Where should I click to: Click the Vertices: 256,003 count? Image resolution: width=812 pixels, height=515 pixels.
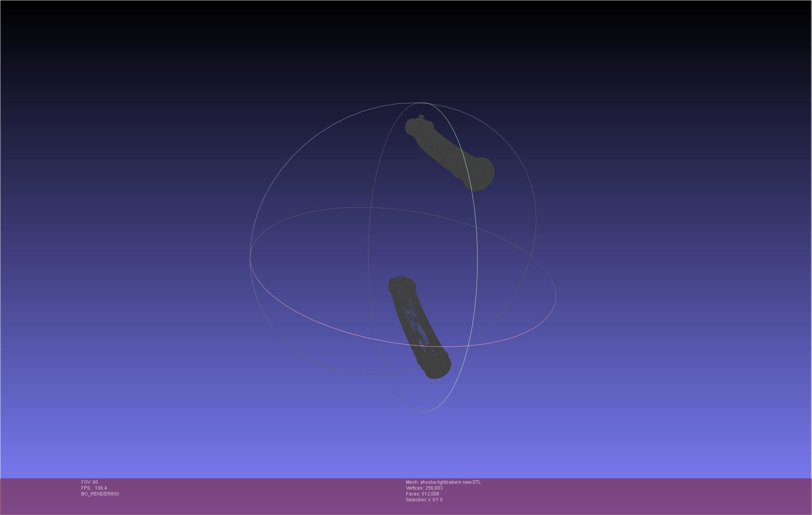click(424, 488)
